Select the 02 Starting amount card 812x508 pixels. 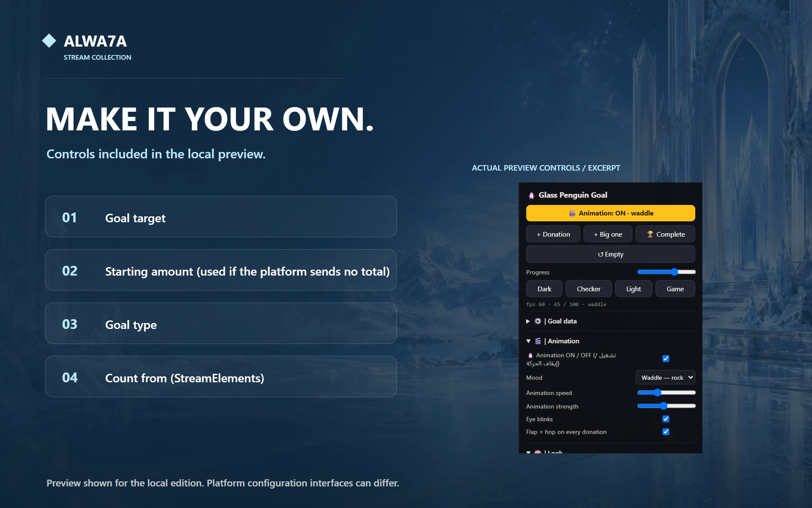(221, 270)
